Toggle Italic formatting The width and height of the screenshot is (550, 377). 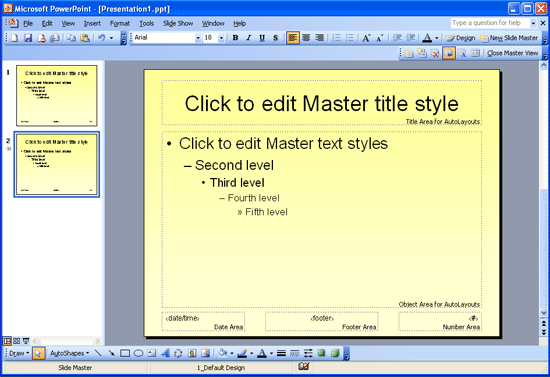coord(249,38)
